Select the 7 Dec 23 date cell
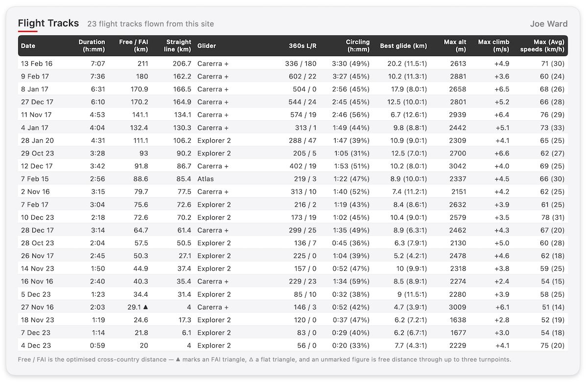Viewport: 588px width, 383px height. point(35,332)
